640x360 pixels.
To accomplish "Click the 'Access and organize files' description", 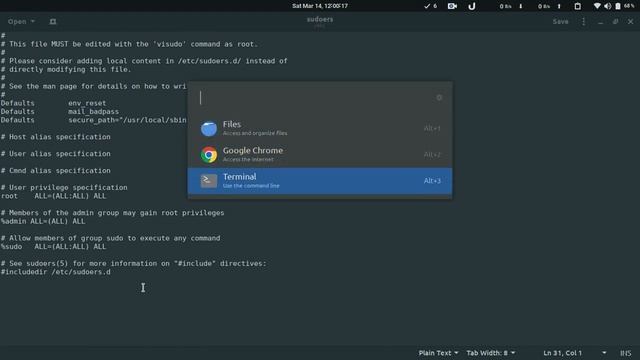I will pos(255,133).
